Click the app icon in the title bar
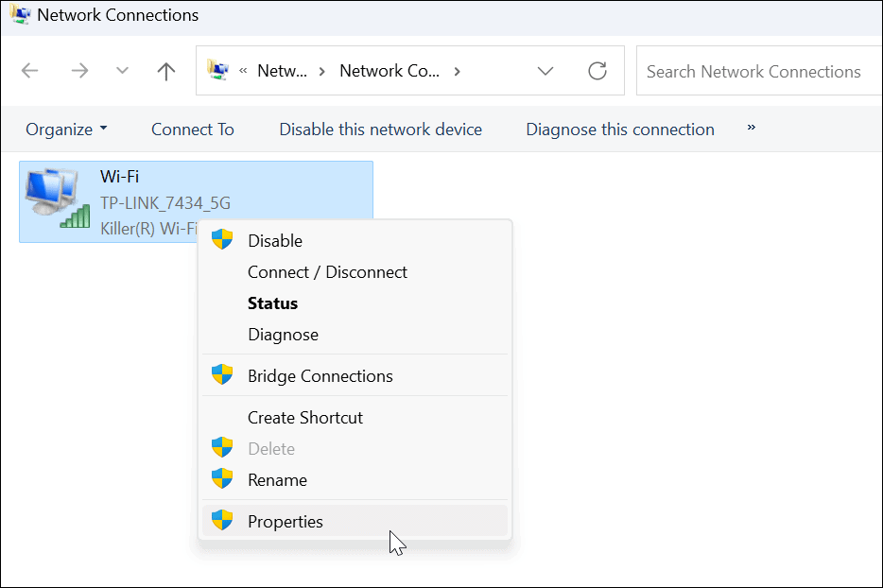Viewport: 883px width, 588px height. tap(19, 14)
